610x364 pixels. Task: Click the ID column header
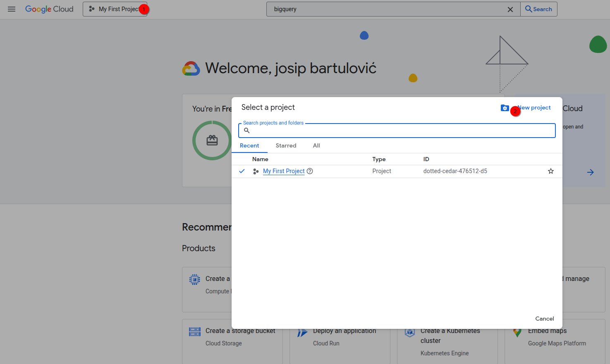click(x=426, y=159)
